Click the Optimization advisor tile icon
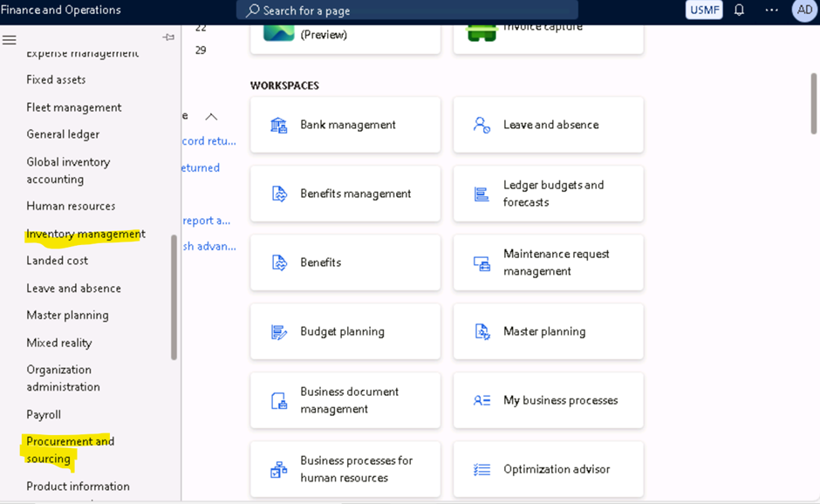This screenshot has height=504, width=820. (x=482, y=469)
